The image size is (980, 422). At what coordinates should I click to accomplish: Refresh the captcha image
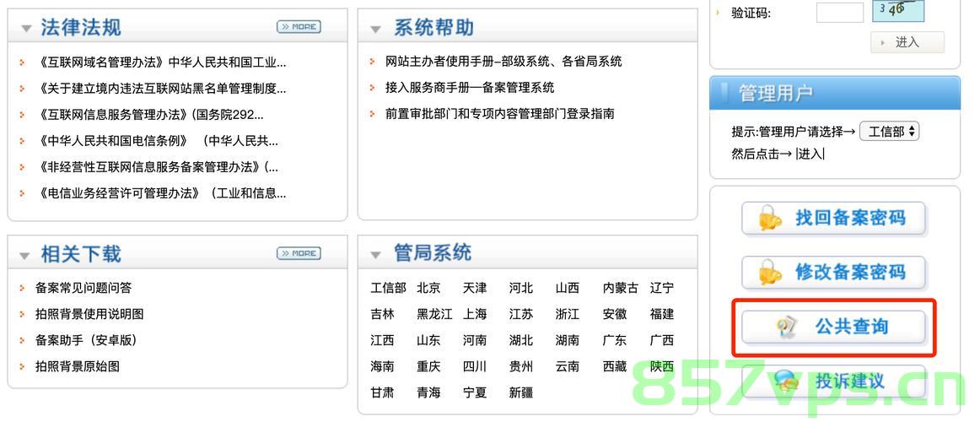898,10
